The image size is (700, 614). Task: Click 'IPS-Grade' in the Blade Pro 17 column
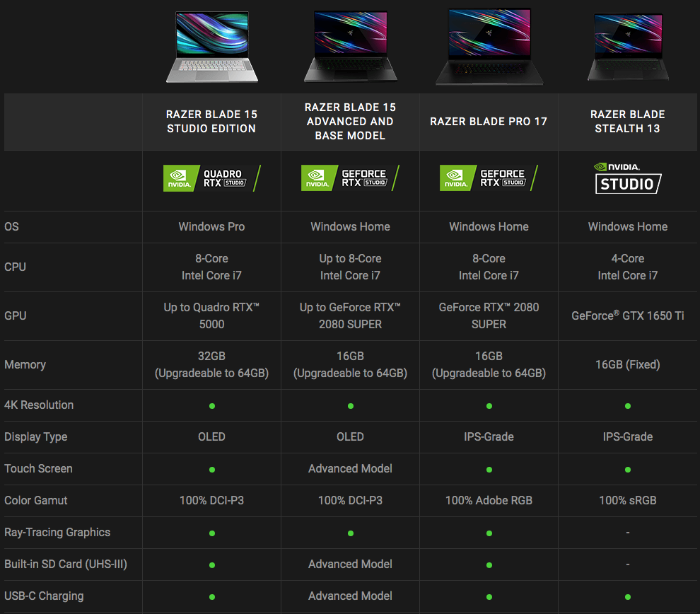click(489, 436)
